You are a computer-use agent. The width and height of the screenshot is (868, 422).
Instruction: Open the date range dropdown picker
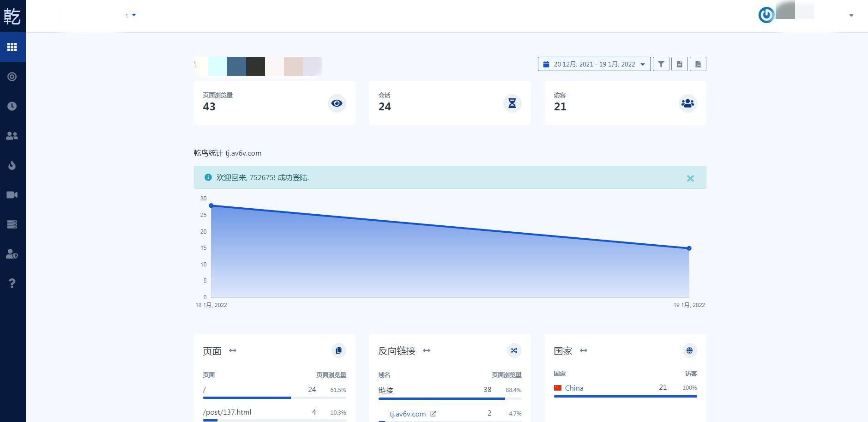(594, 64)
